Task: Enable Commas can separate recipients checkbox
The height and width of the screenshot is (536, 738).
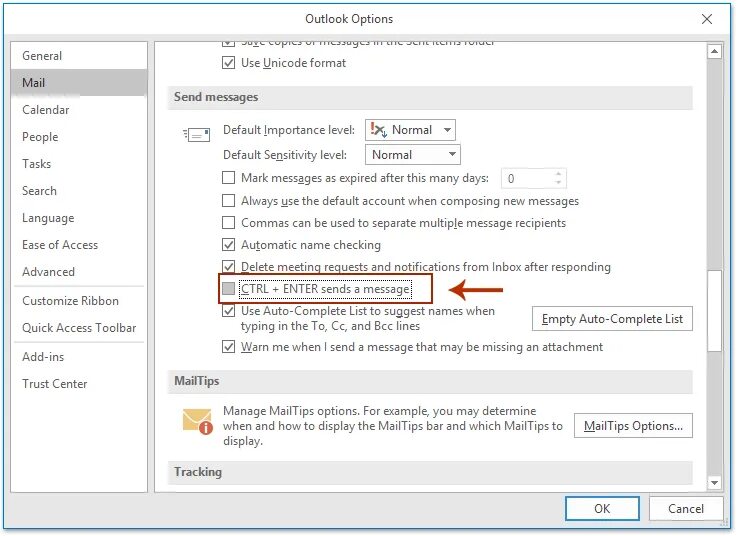Action: (228, 223)
